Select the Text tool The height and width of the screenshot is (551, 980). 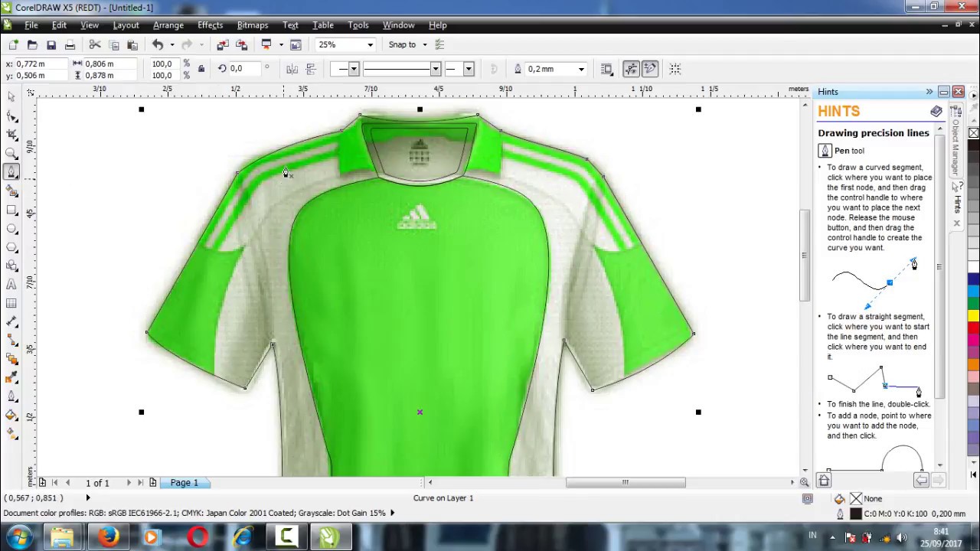(x=11, y=284)
